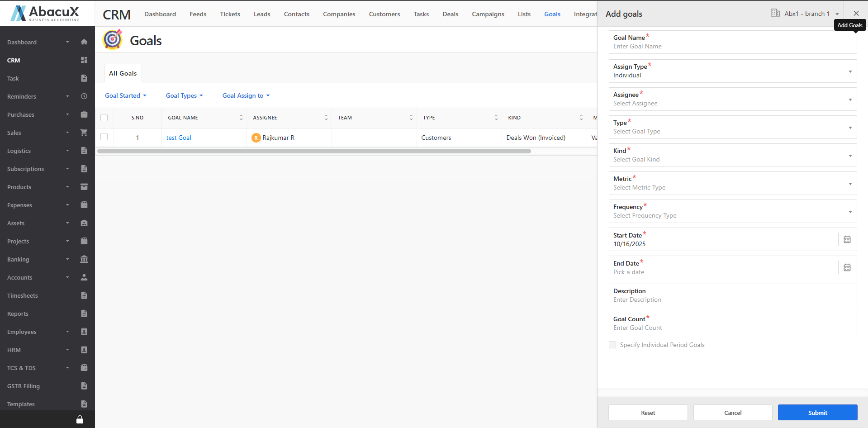Check the row checkbox for test Goal

click(x=104, y=137)
